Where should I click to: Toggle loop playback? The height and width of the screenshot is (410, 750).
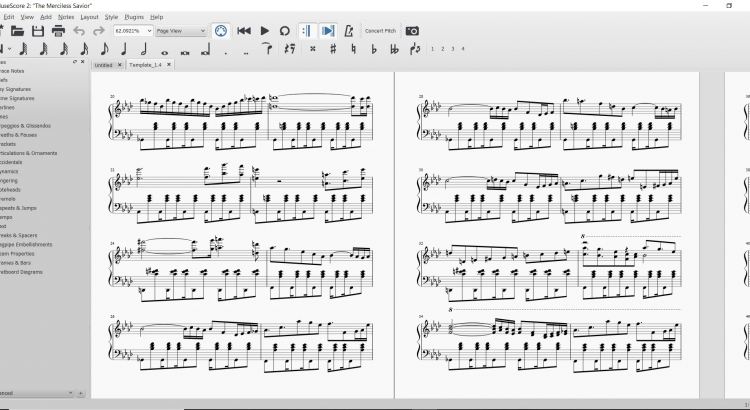(x=285, y=31)
